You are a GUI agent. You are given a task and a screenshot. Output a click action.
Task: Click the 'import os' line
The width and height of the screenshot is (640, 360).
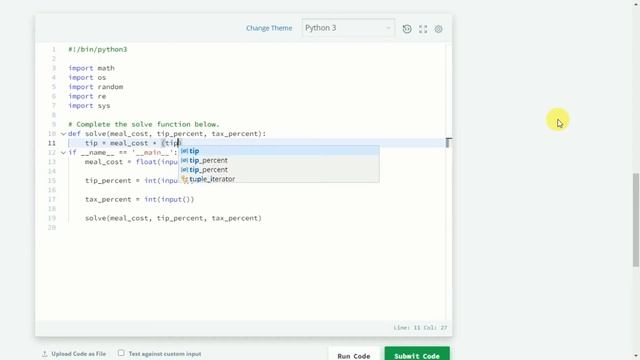[x=87, y=77]
